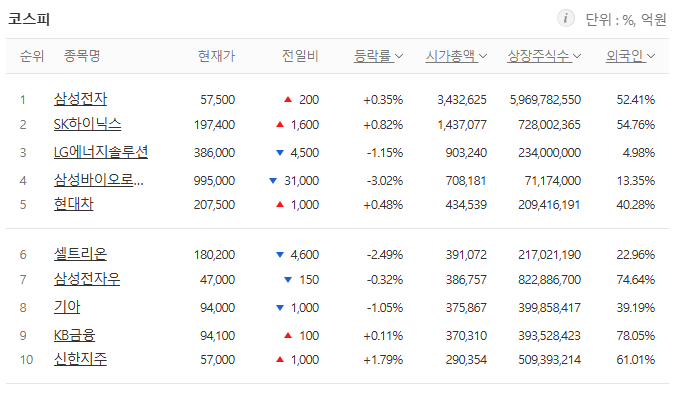Click the 종목명 column header

point(82,56)
